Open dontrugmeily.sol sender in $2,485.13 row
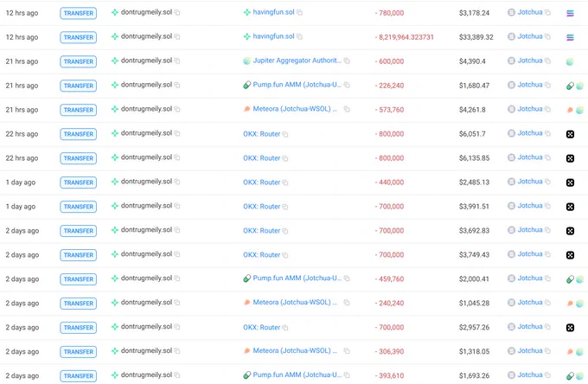This screenshot has width=588, height=384. pyautogui.click(x=146, y=182)
